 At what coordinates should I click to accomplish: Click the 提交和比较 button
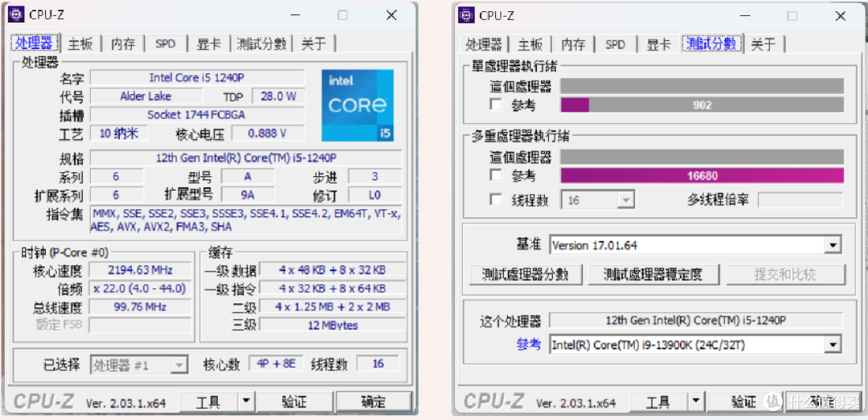tap(785, 274)
